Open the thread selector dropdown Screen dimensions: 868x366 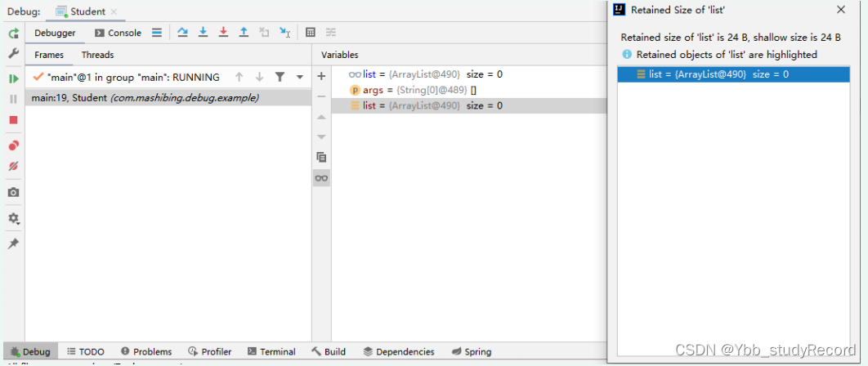[x=300, y=78]
